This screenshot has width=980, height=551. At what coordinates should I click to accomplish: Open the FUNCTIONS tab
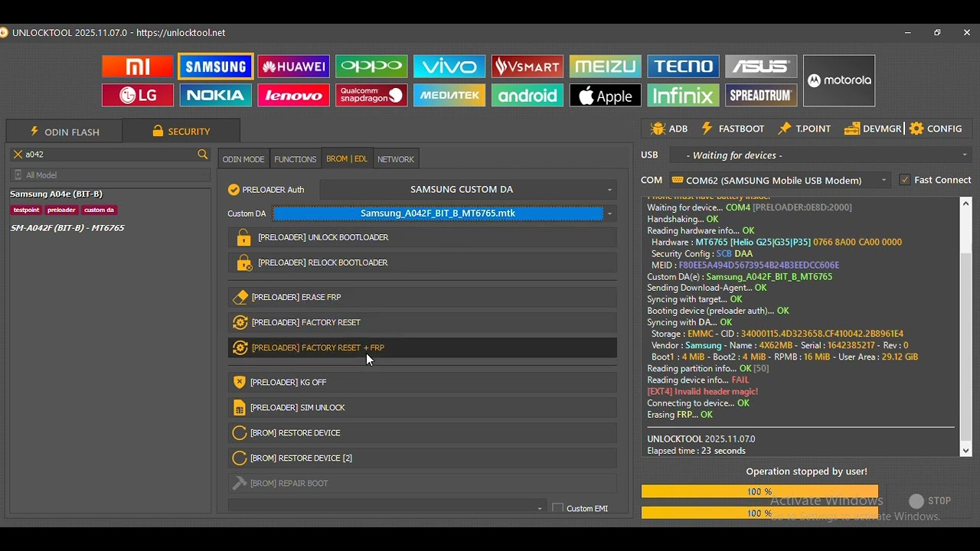296,159
